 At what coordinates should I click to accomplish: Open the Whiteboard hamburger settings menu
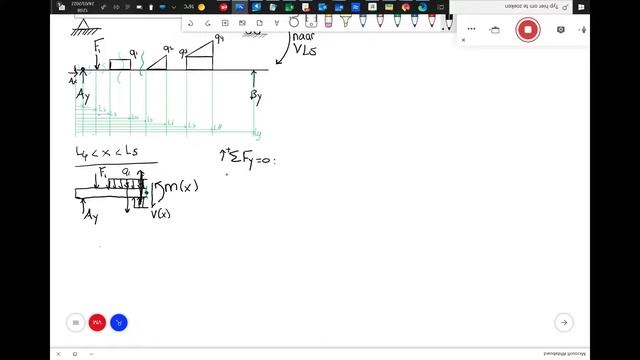coord(76,322)
